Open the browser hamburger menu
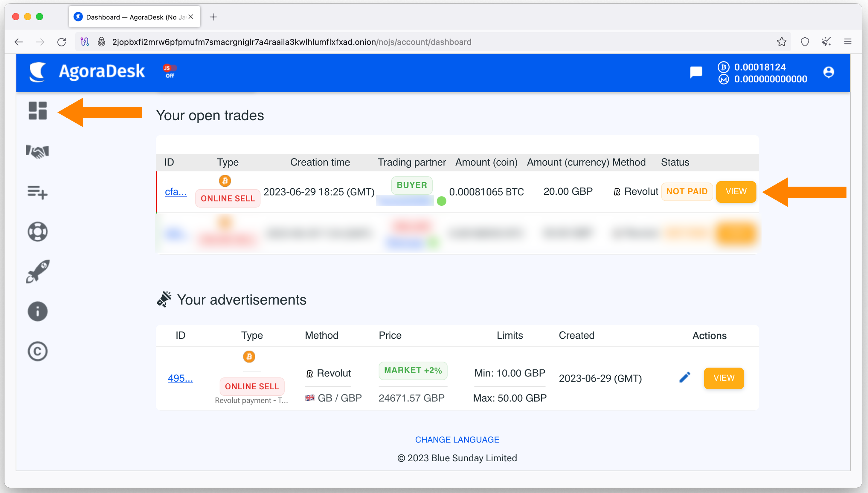Image resolution: width=868 pixels, height=493 pixels. coord(847,42)
